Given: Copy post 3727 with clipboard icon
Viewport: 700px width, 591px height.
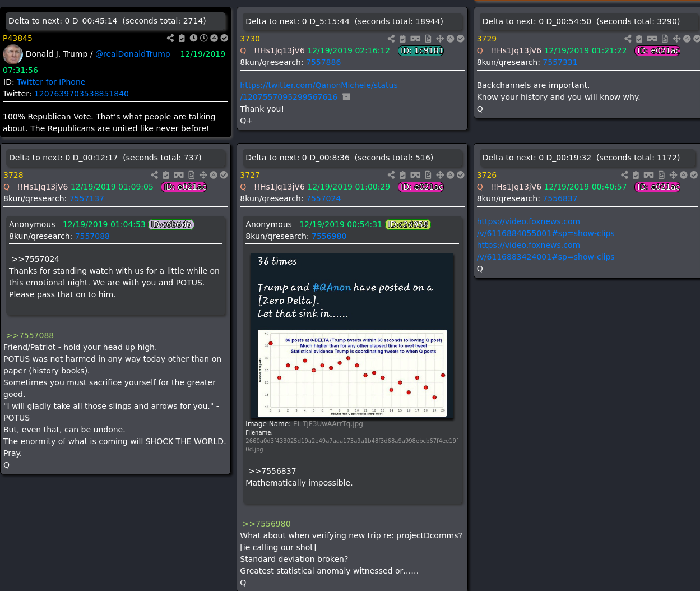Looking at the screenshot, I should pyautogui.click(x=402, y=175).
